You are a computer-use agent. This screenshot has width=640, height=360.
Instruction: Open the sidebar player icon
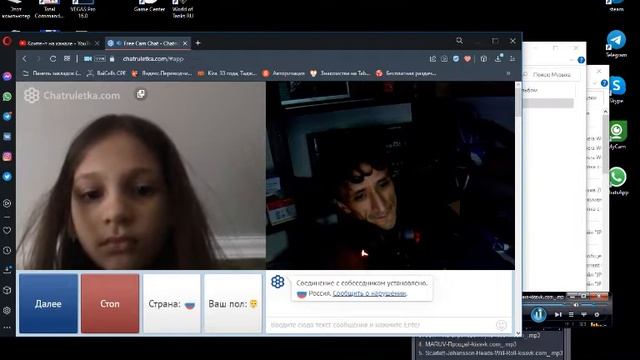click(x=7, y=203)
